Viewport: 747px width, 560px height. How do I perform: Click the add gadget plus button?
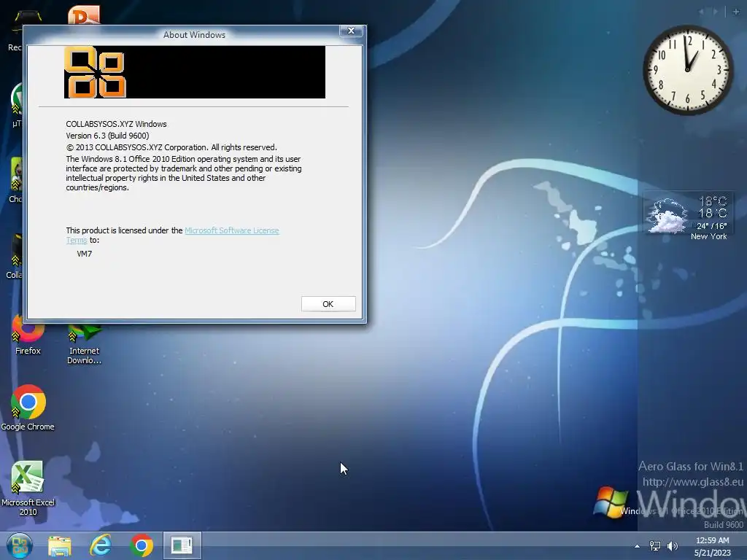(735, 12)
